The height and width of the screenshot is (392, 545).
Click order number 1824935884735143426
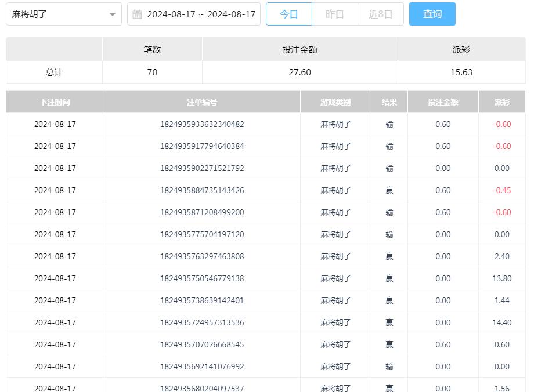tap(202, 190)
